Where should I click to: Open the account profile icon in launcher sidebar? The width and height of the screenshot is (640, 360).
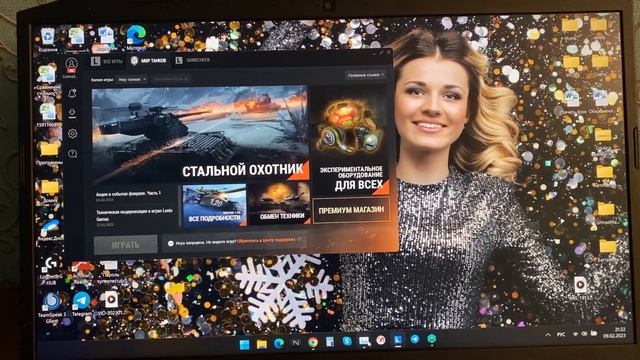(71, 64)
